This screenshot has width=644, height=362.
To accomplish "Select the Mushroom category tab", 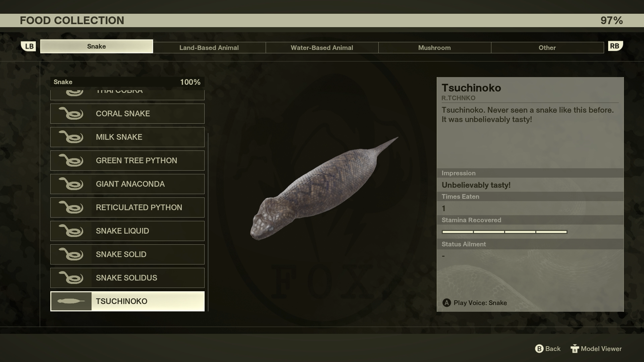I will (434, 48).
